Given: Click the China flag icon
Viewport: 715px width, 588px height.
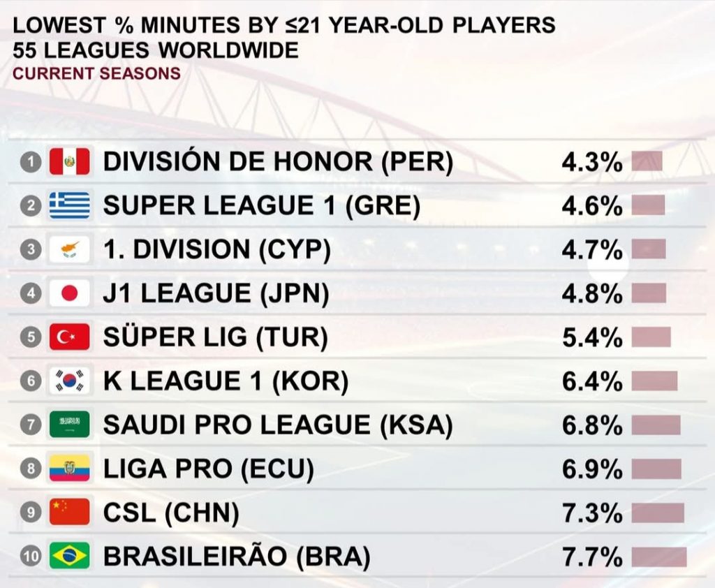Looking at the screenshot, I should tap(70, 513).
